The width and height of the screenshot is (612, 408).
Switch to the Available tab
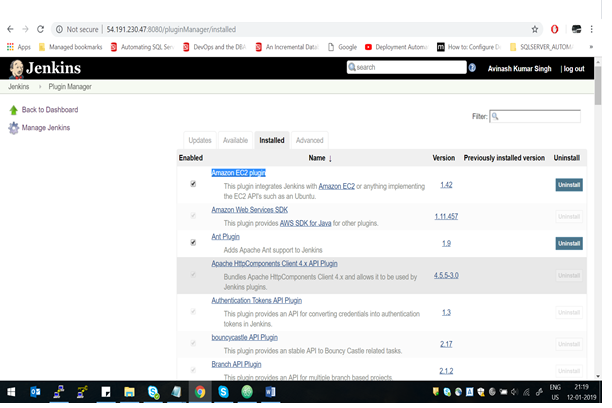(x=235, y=141)
